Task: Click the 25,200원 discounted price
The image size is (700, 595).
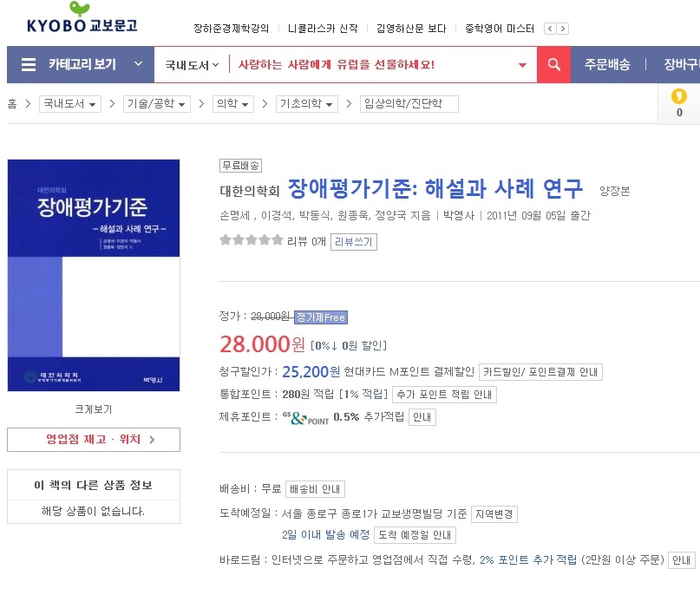Action: (311, 371)
